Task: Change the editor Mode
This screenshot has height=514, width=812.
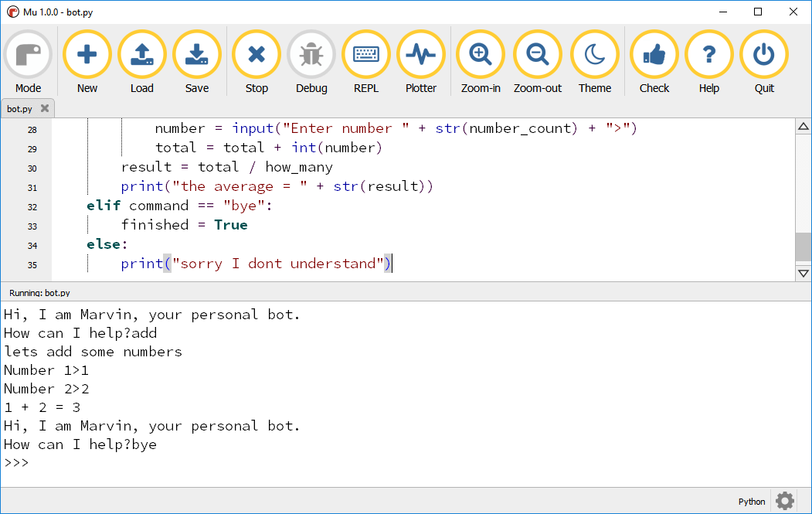Action: [28, 54]
